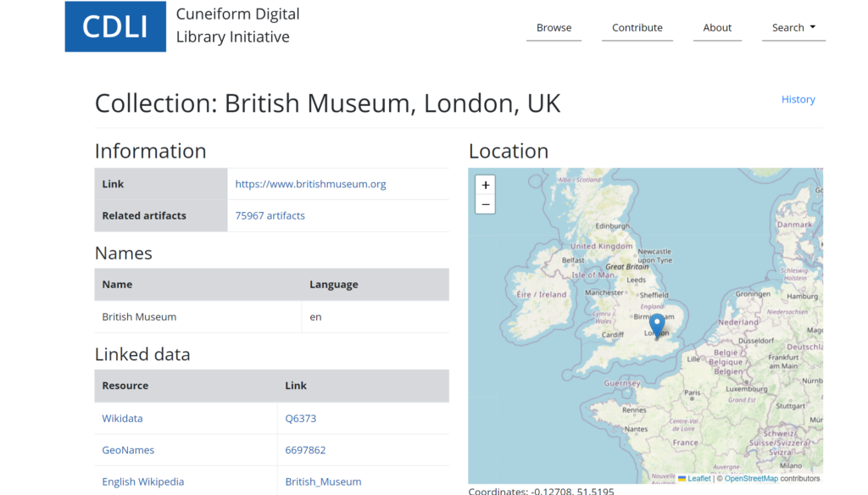The image size is (868, 495).
Task: Open the English Wikipedia resource link
Action: coord(142,481)
